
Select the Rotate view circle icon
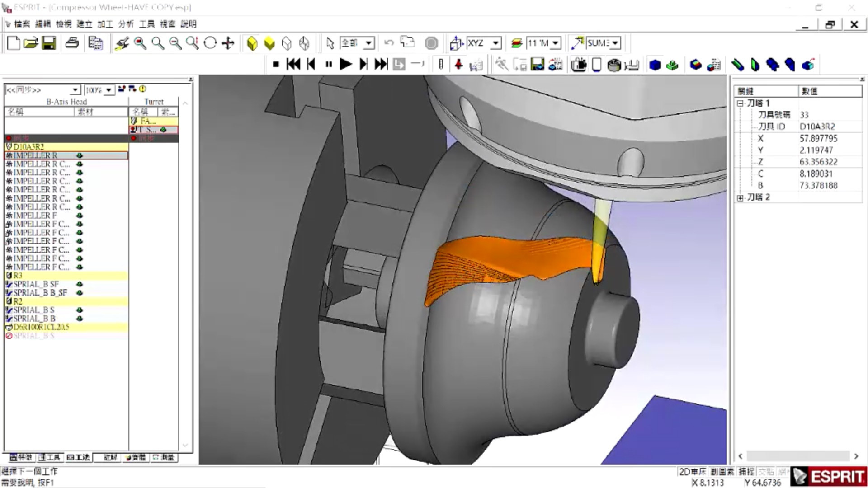pos(210,43)
